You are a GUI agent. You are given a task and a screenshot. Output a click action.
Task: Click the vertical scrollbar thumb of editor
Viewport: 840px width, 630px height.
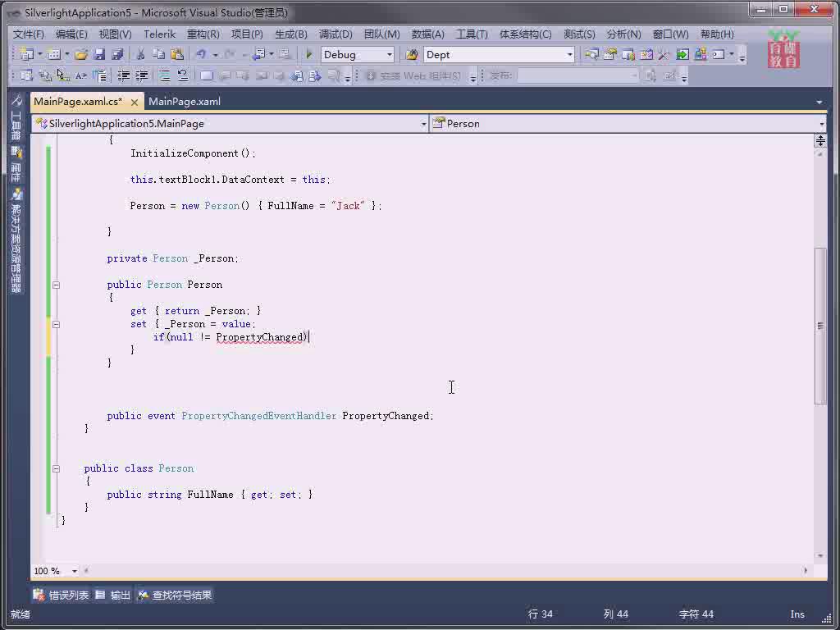click(820, 326)
